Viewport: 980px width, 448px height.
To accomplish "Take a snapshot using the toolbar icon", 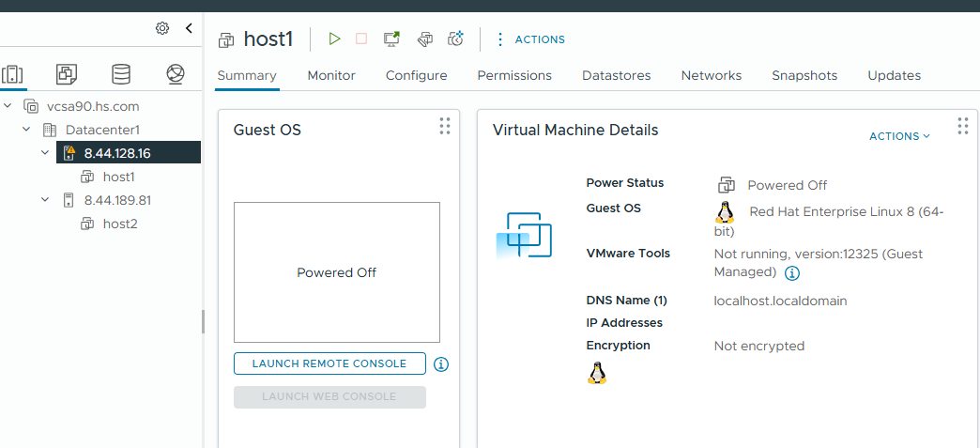I will point(457,39).
